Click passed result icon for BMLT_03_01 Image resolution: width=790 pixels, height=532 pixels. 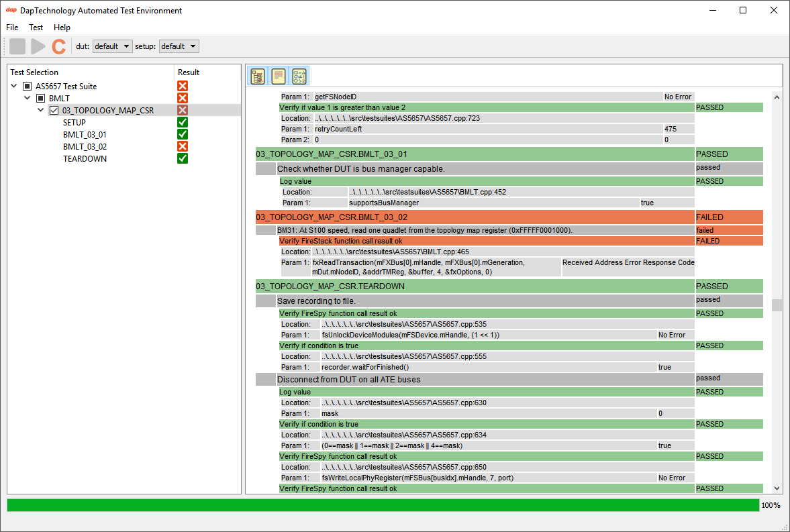[183, 135]
